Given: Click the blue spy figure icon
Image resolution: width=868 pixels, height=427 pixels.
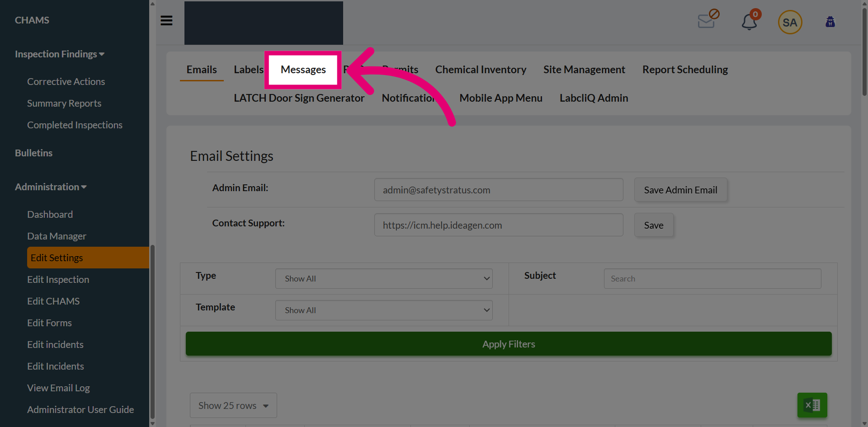Looking at the screenshot, I should tap(830, 22).
